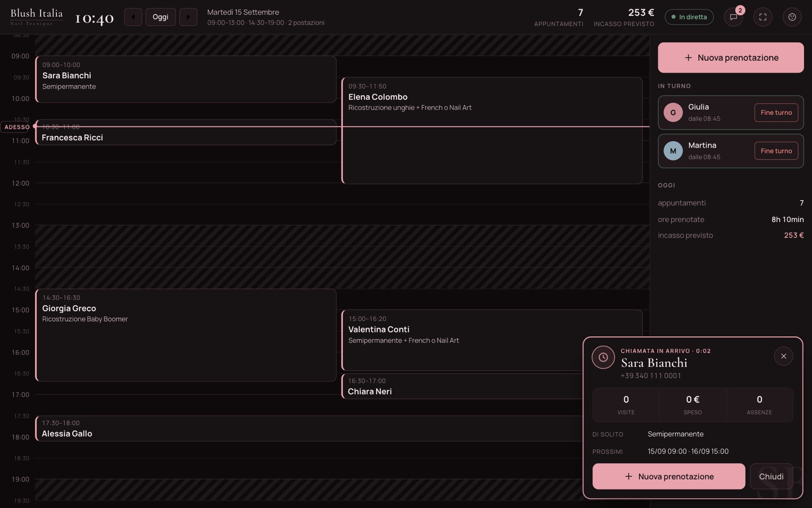812x508 pixels.
Task: Click incasso previsto row in sidebar
Action: [x=731, y=235]
